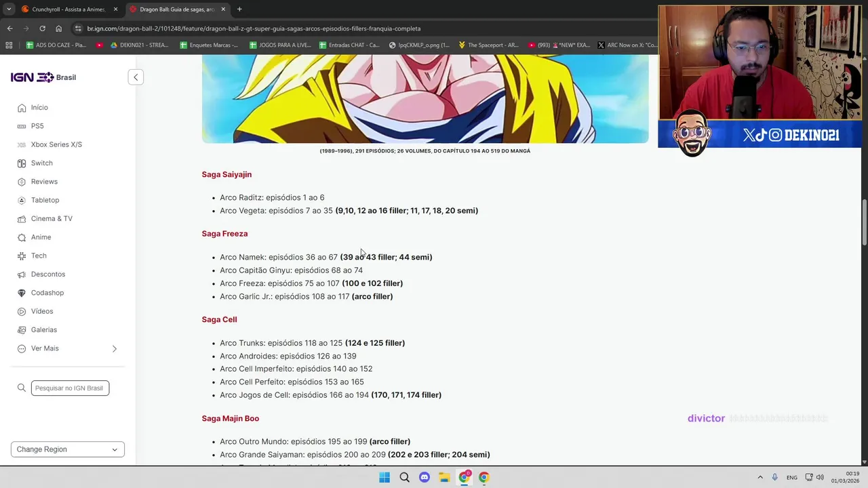Open a new browser tab
868x488 pixels.
239,9
